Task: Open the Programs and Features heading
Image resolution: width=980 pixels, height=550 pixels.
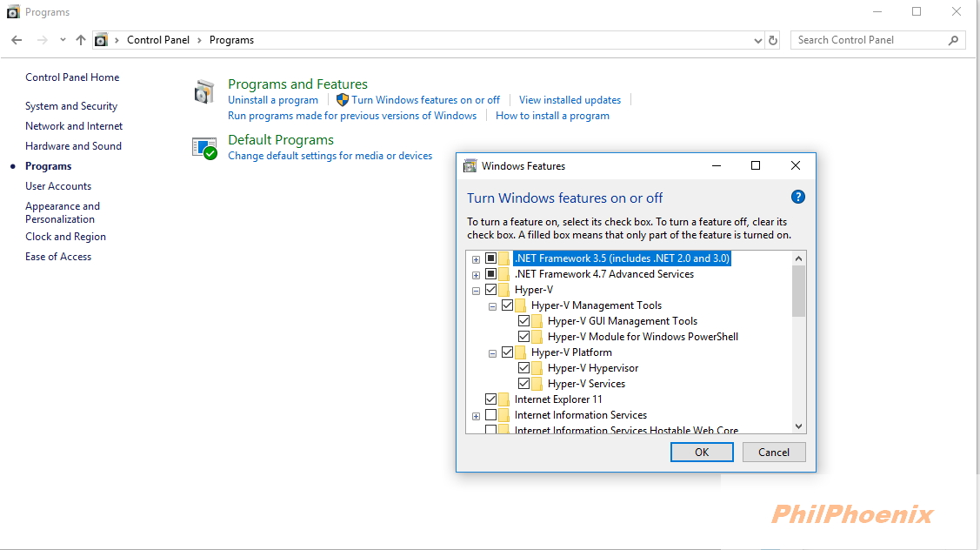Action: (x=297, y=84)
